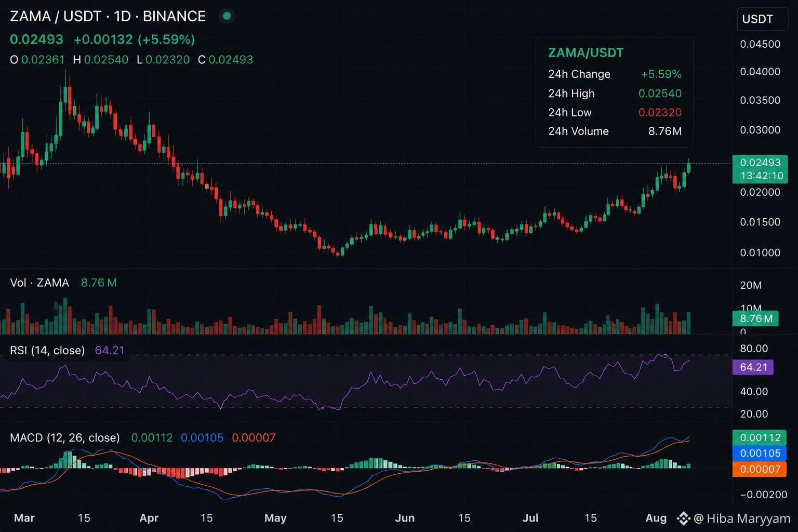
Task: Click the +0.00132 (+5.59%) change in header
Action: click(x=135, y=39)
